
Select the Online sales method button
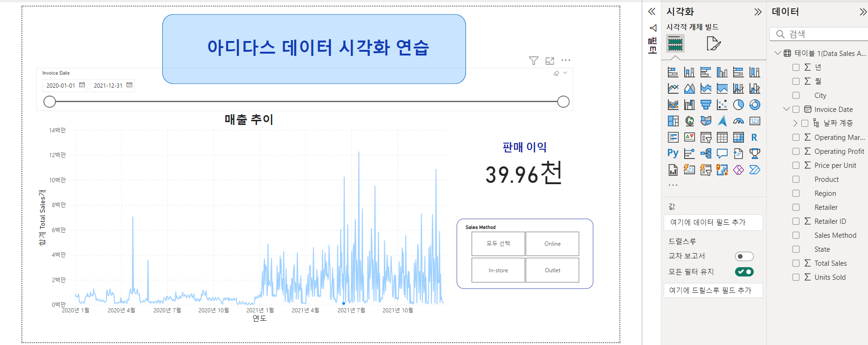pyautogui.click(x=552, y=244)
